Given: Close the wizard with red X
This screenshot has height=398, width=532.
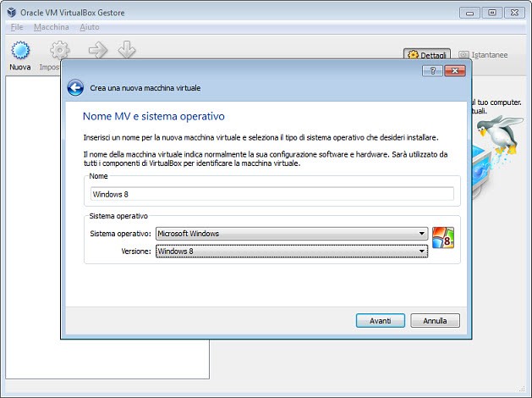Looking at the screenshot, I should tap(455, 70).
